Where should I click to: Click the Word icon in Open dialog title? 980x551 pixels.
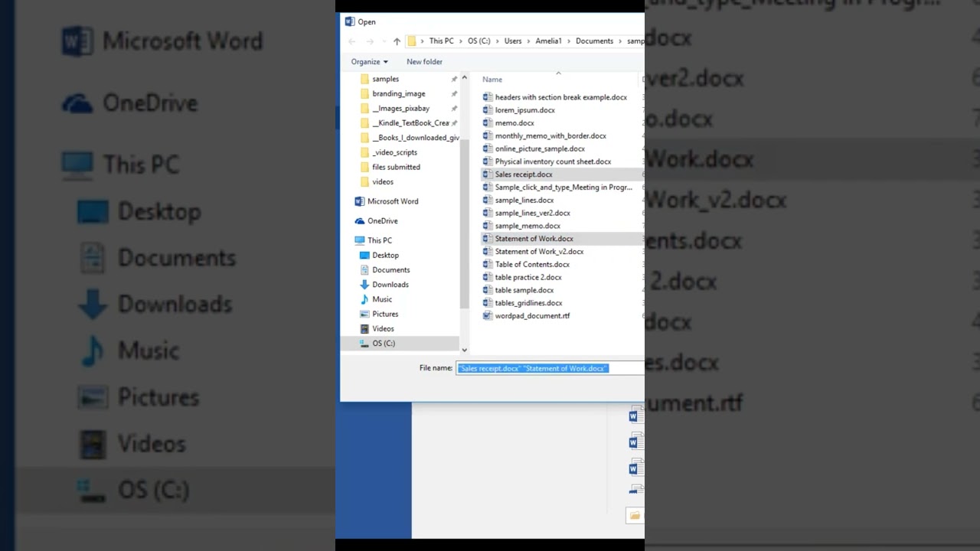tap(350, 21)
